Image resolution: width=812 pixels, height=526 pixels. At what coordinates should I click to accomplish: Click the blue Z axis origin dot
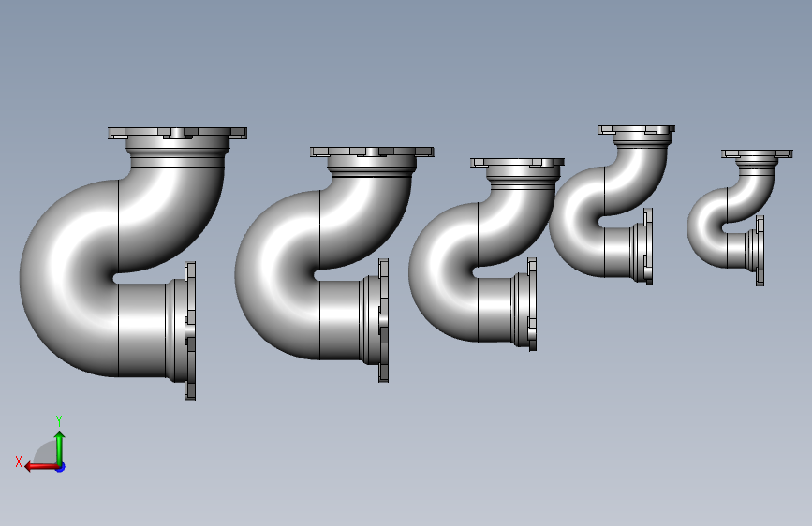pos(61,467)
